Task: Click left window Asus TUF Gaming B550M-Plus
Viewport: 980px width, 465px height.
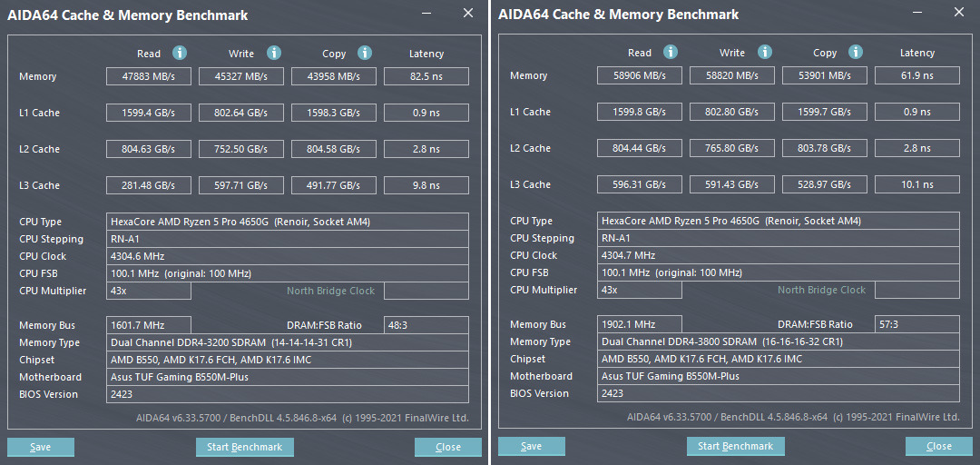Action: [288, 377]
